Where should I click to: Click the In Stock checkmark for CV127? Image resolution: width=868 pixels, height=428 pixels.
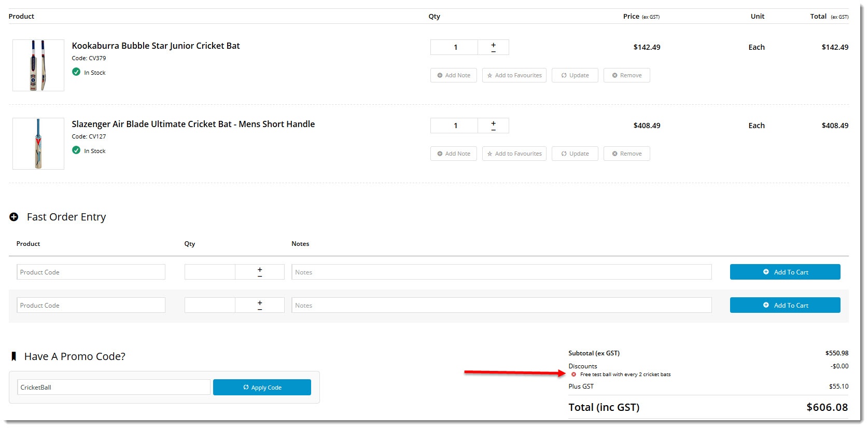pos(76,150)
